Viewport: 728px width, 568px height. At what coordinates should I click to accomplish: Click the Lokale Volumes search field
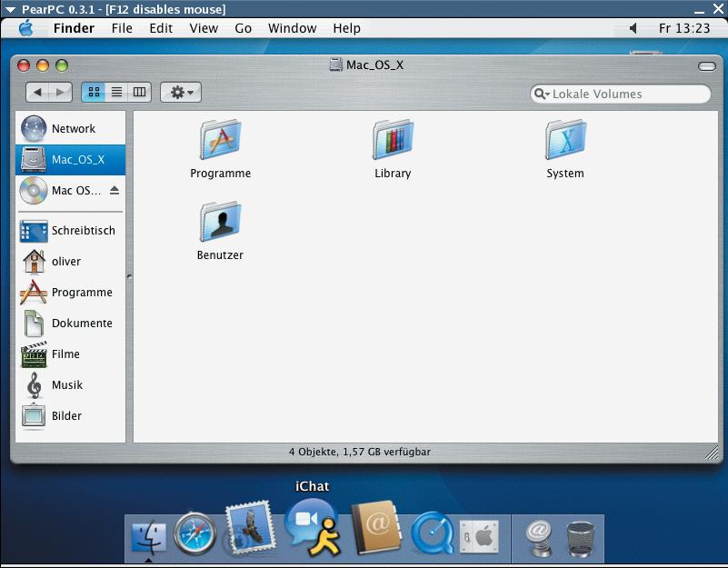point(620,94)
